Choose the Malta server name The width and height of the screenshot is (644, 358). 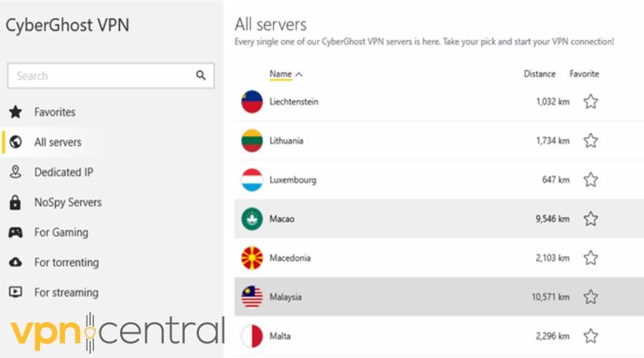pyautogui.click(x=280, y=336)
